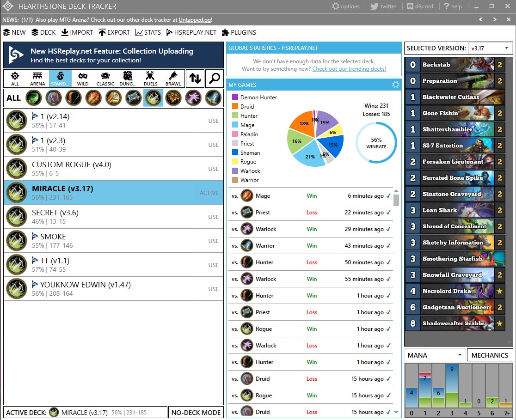Select the ALL deck type filter

coord(15,79)
